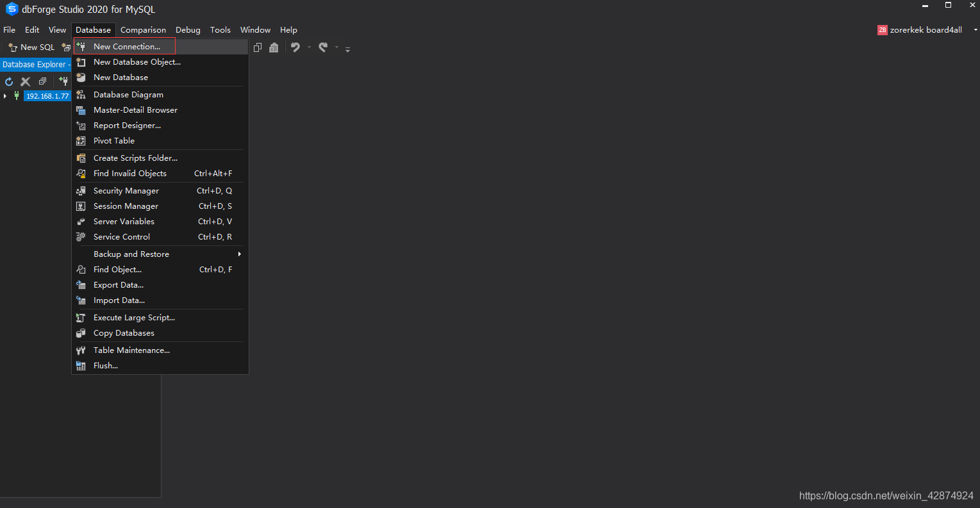980x508 pixels.
Task: Click the Execute Large Script... icon
Action: [x=81, y=318]
